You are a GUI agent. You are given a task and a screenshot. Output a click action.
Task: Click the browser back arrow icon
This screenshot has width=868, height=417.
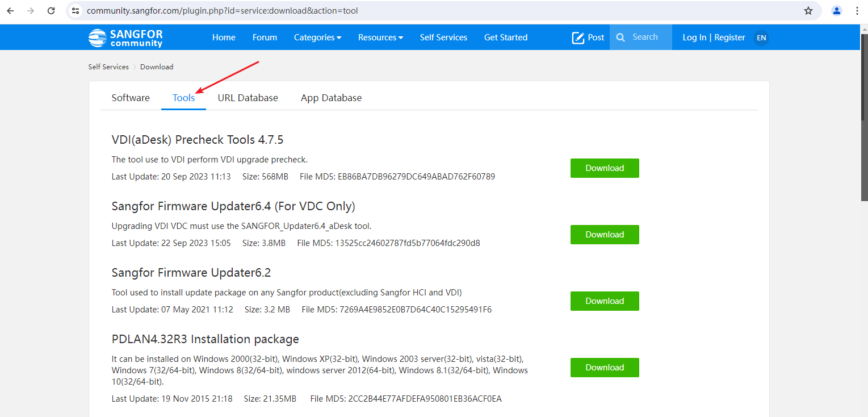click(x=10, y=11)
